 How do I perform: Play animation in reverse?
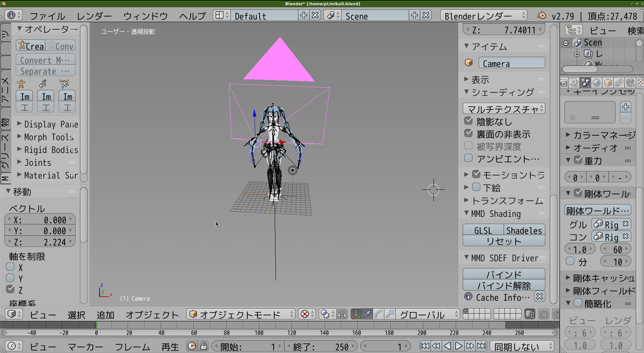click(x=448, y=347)
